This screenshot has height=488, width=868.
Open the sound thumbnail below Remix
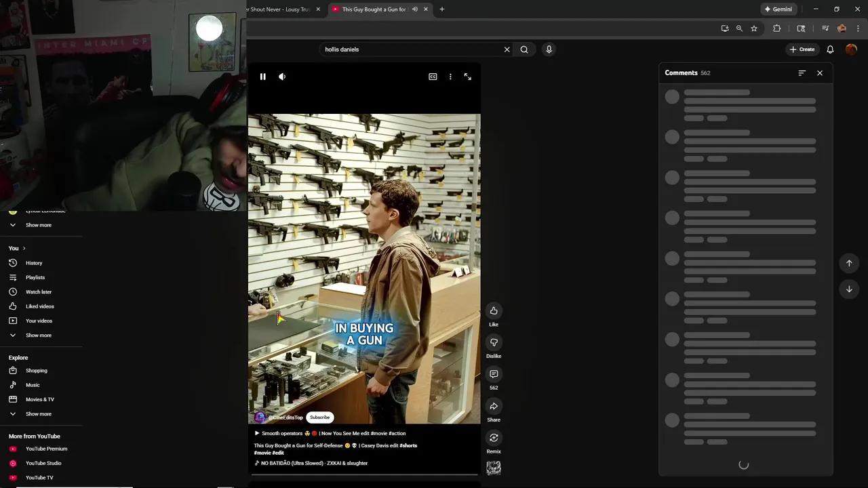pyautogui.click(x=494, y=468)
